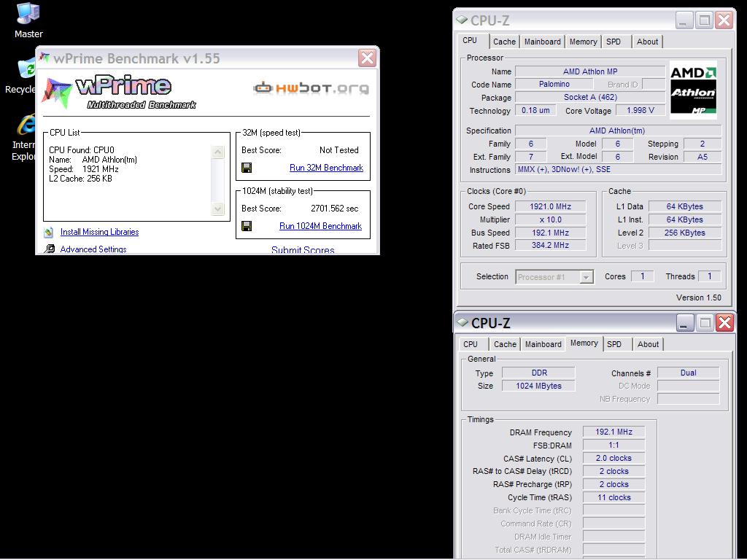747x560 pixels.
Task: Run the 32M Benchmark
Action: 326,168
